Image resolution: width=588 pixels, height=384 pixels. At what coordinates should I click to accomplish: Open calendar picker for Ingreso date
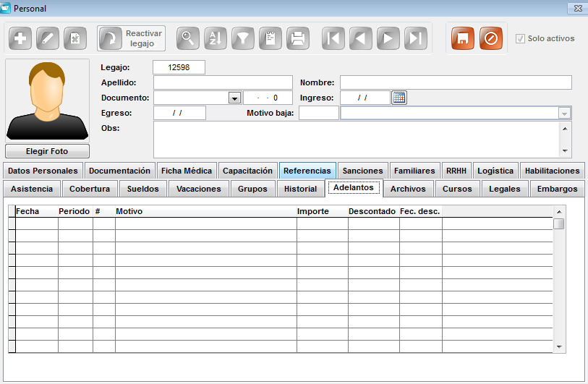399,98
